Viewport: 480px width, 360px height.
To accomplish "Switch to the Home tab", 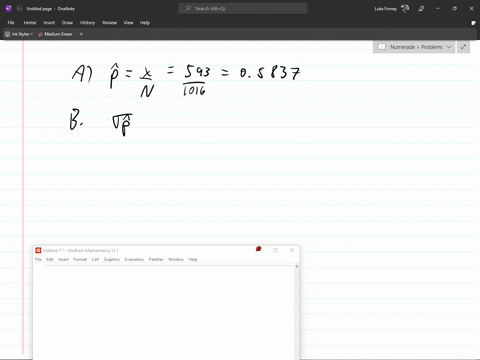I will [x=30, y=23].
